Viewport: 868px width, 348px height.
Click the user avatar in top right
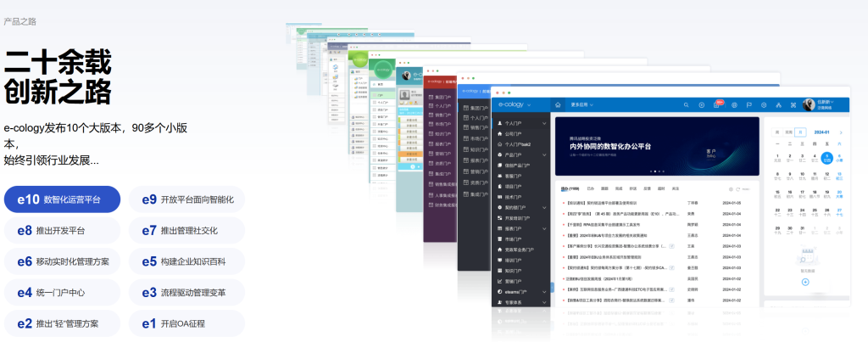810,104
